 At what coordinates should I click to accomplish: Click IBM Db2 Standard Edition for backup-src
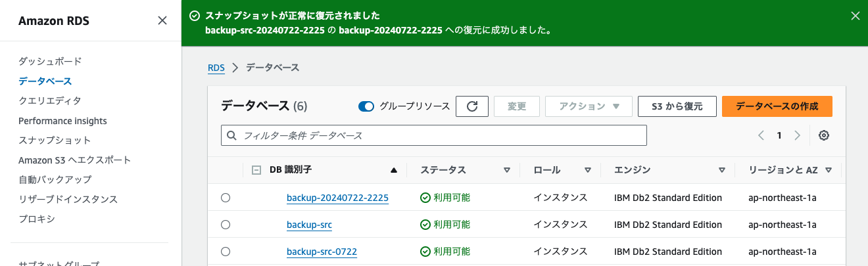[668, 225]
